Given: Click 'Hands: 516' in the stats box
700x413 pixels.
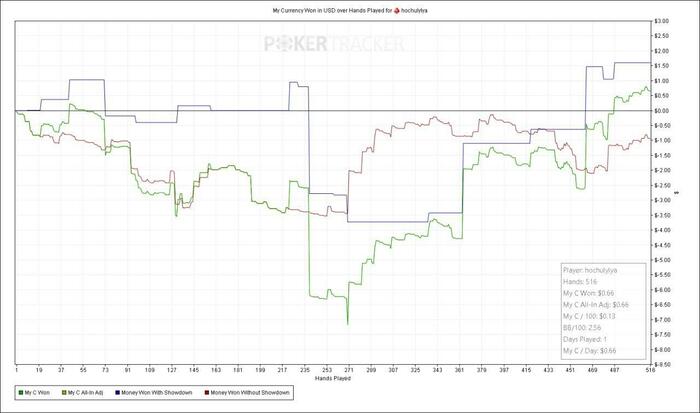Looking at the screenshot, I should click(579, 282).
